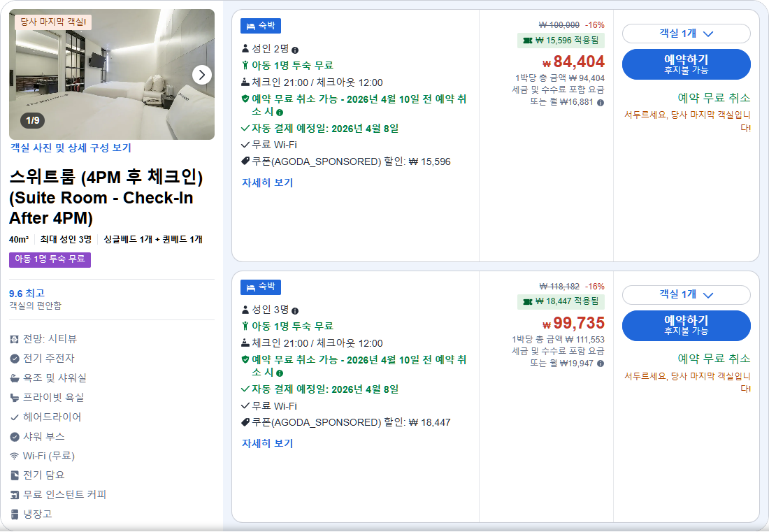
Task: Click the 샤워 부스 amenity icon
Action: (15, 438)
